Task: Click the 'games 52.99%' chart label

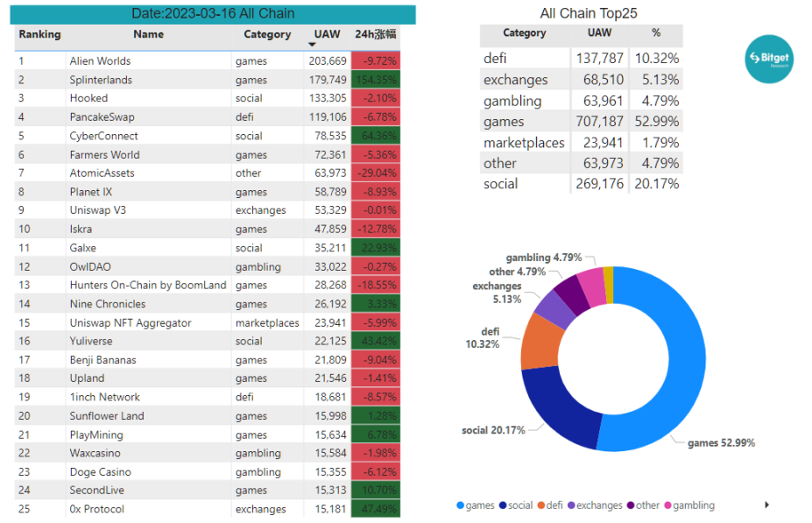Action: 722,442
